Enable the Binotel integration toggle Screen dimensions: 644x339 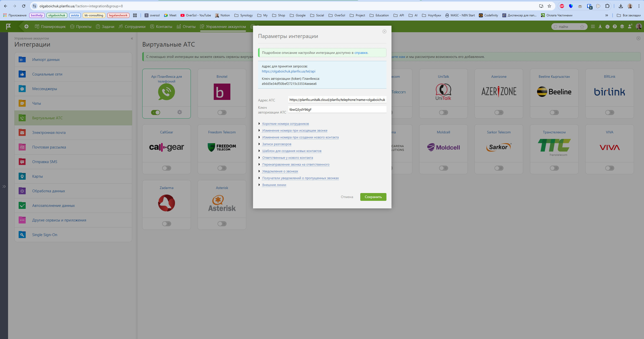point(222,112)
